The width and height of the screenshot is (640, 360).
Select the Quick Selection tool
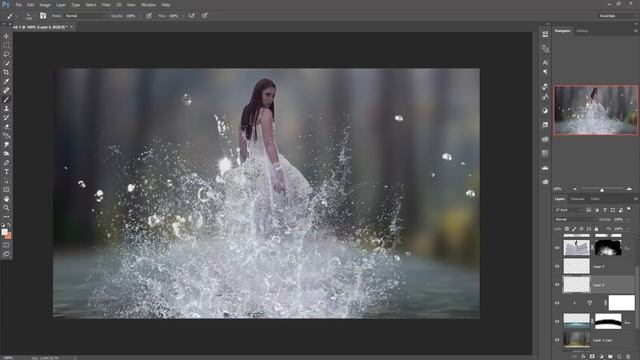tap(6, 63)
